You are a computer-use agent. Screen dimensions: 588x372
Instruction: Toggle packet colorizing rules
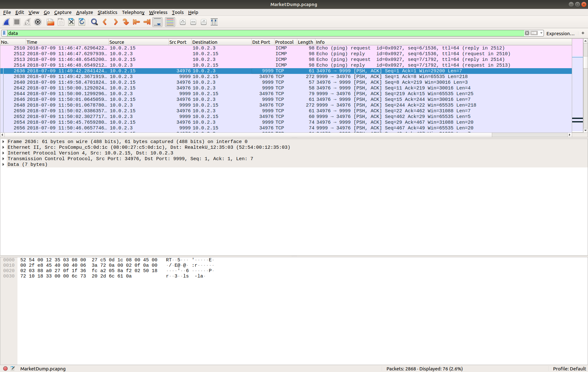point(170,22)
